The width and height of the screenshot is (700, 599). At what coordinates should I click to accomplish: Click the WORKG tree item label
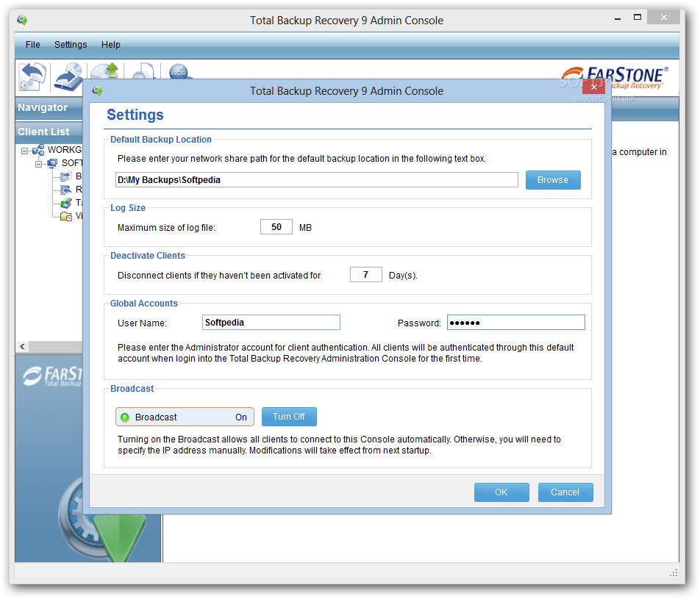click(x=65, y=149)
